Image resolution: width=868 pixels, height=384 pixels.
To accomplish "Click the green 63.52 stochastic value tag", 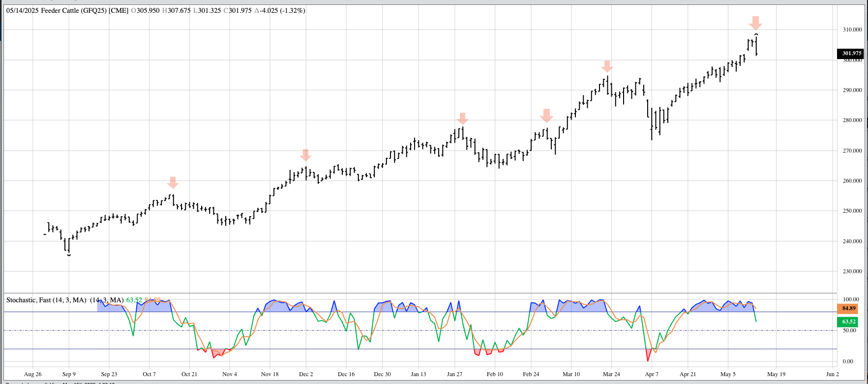I will [849, 321].
